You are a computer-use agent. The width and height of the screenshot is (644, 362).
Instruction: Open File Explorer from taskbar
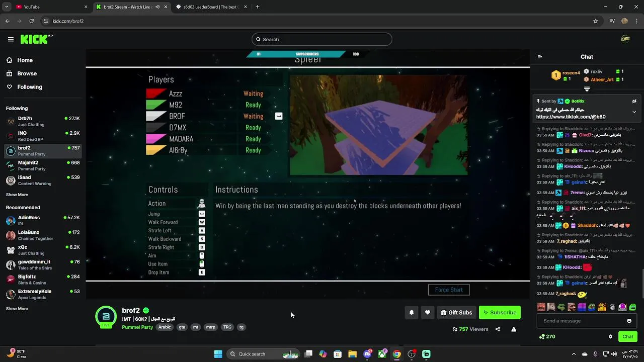(x=352, y=354)
